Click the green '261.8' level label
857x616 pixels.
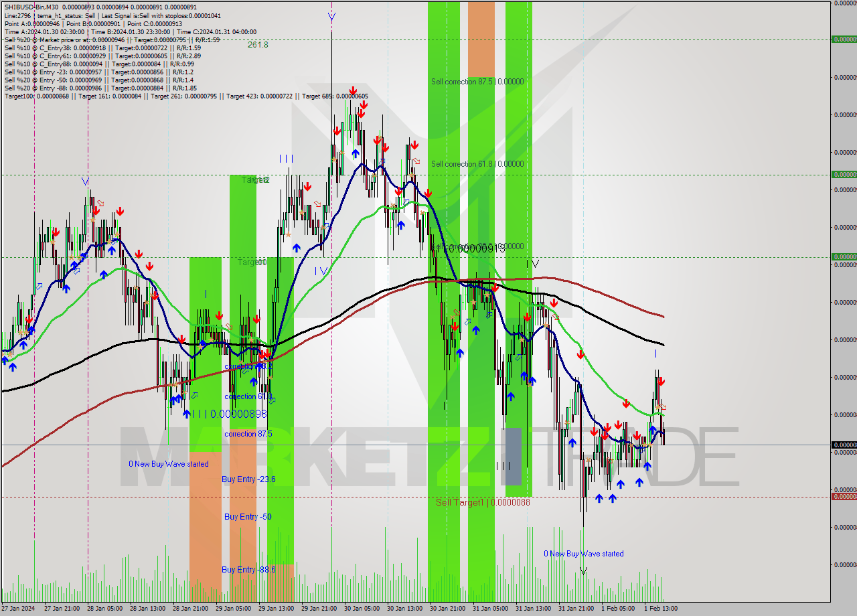coord(258,45)
